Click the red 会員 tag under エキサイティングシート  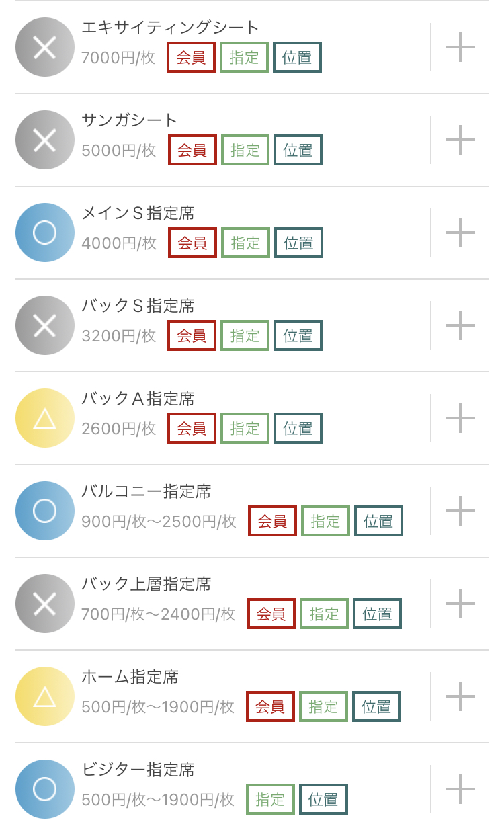[192, 57]
